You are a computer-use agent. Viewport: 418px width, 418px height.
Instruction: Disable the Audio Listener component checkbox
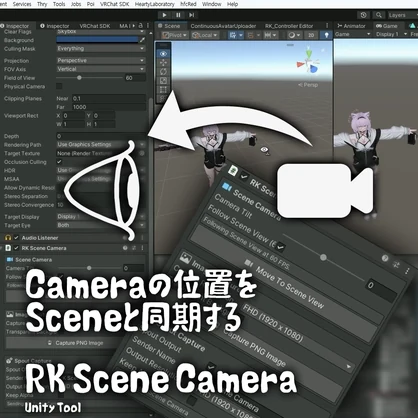(x=16, y=238)
